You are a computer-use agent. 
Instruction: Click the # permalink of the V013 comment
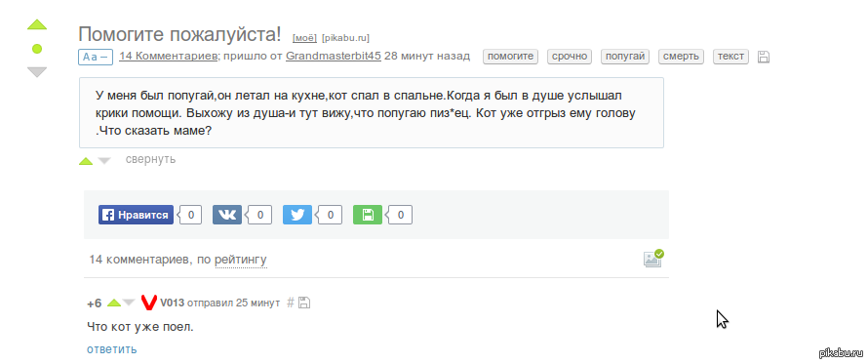point(290,303)
